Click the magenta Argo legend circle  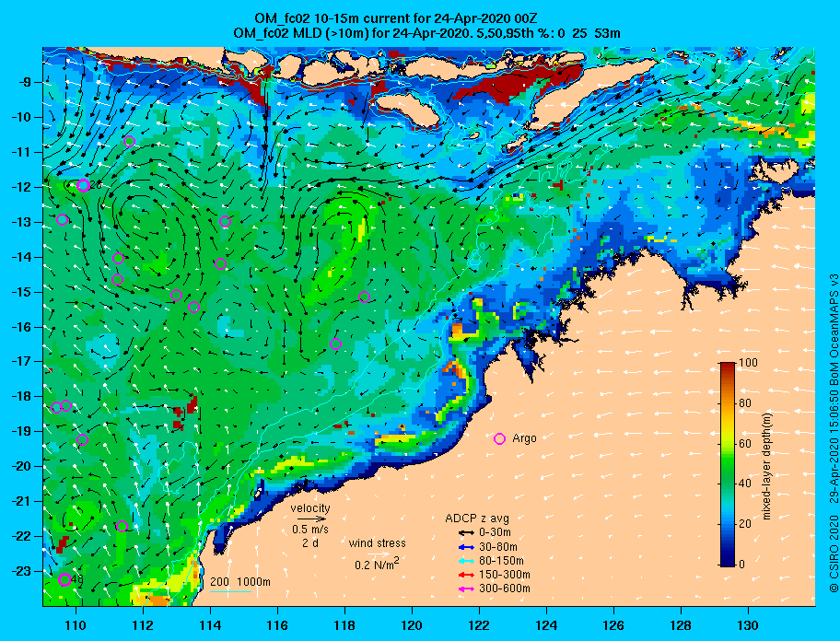click(x=499, y=438)
